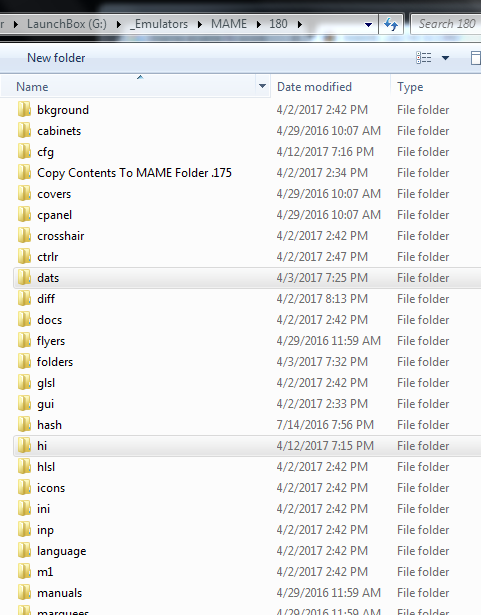Click the icons folder icon
This screenshot has height=615, width=481.
click(x=24, y=487)
